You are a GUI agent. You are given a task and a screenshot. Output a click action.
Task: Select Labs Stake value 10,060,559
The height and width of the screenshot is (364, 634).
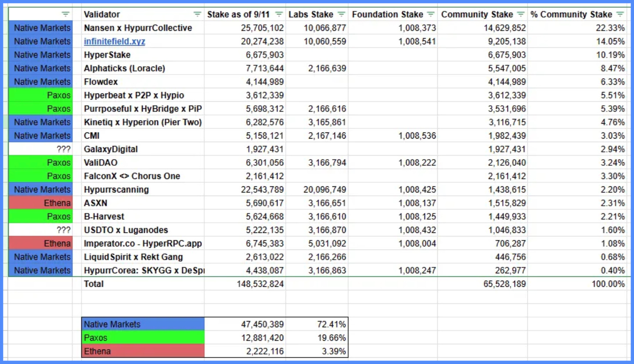tap(317, 42)
